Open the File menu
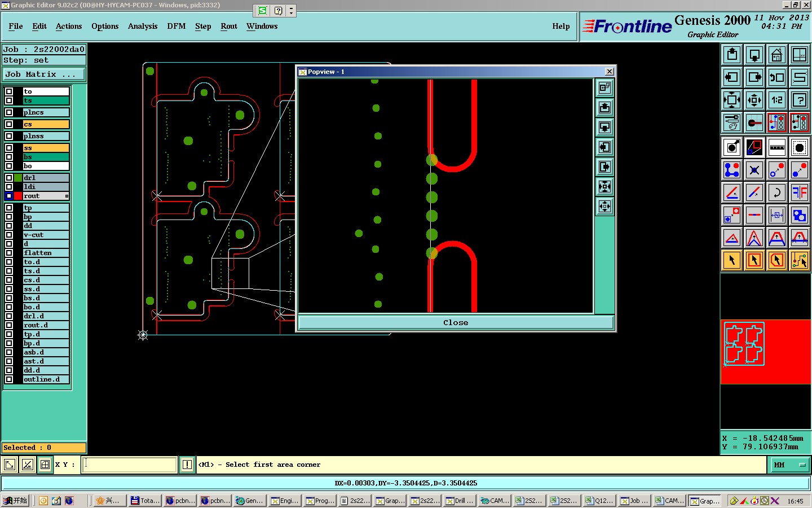Viewport: 812px width, 508px height. click(16, 26)
